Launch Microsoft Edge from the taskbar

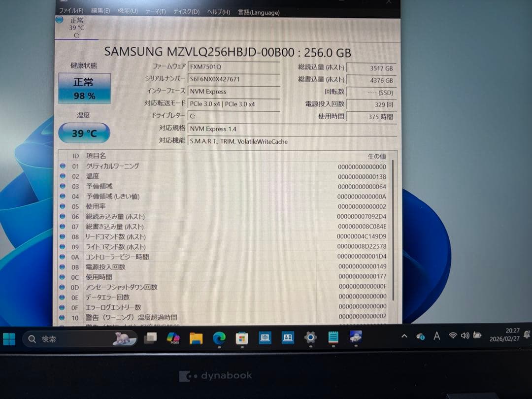[219, 338]
